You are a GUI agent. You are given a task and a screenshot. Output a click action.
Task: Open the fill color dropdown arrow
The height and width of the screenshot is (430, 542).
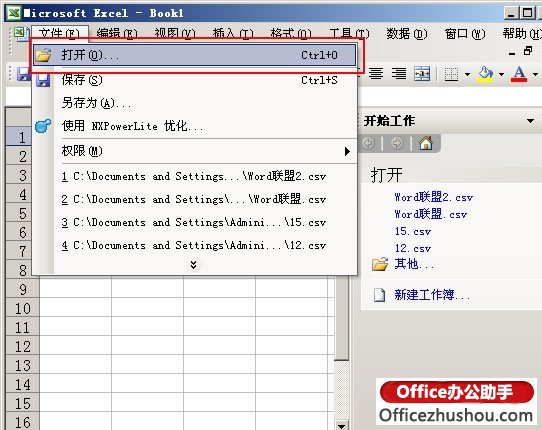501,74
